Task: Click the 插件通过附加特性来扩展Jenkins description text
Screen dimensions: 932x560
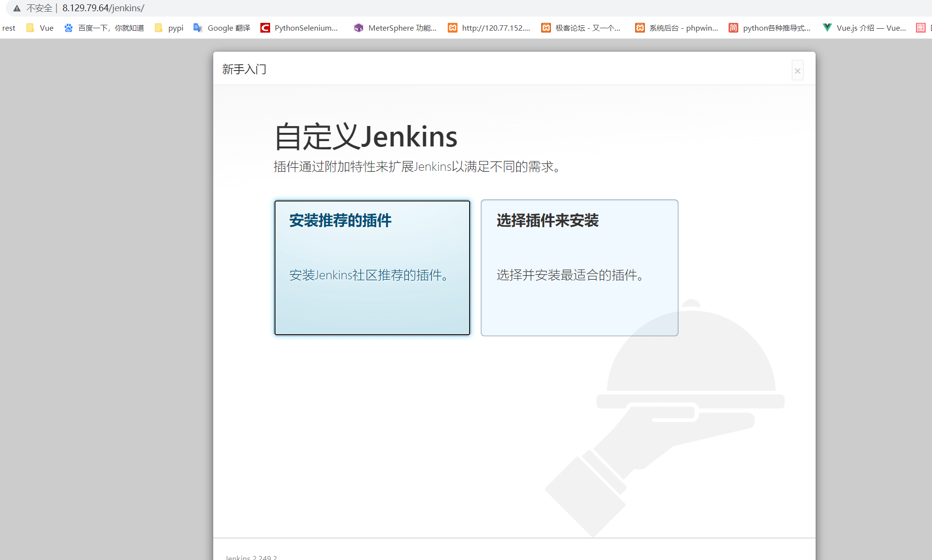Action: click(417, 166)
